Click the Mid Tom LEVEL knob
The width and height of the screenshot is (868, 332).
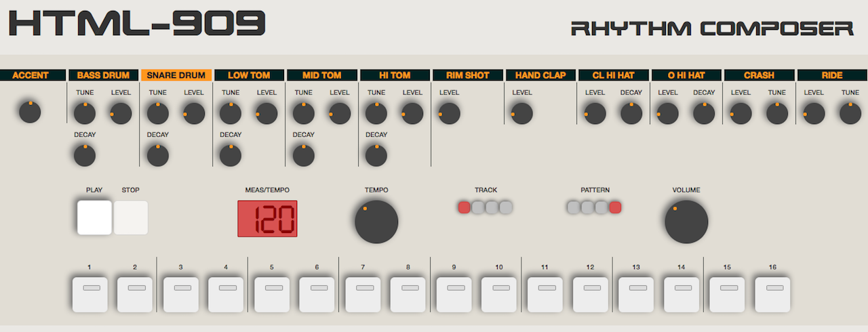[x=340, y=113]
